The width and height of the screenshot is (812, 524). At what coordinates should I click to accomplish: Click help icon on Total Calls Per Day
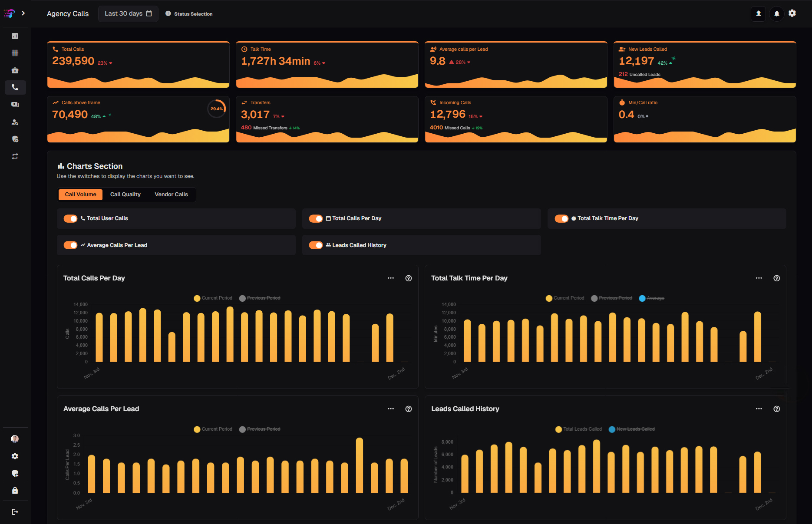408,278
